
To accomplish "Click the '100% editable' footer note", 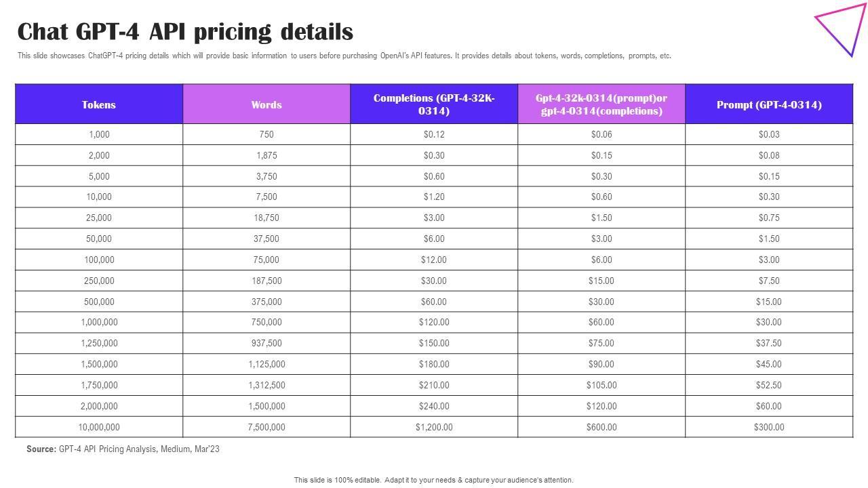I will (434, 480).
